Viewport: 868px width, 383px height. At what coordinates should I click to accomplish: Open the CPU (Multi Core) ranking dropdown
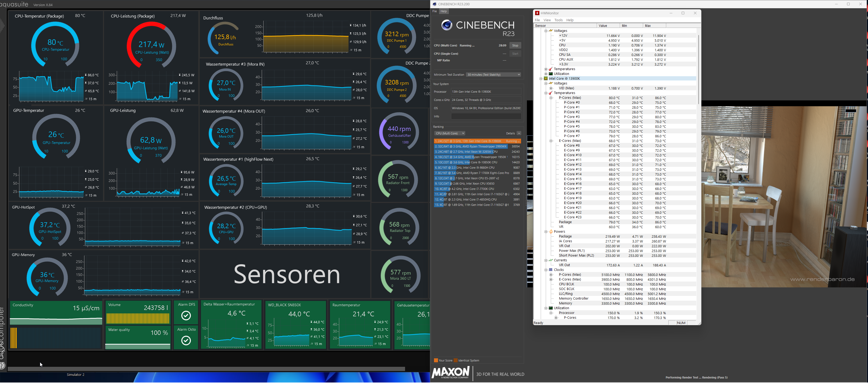(x=450, y=133)
